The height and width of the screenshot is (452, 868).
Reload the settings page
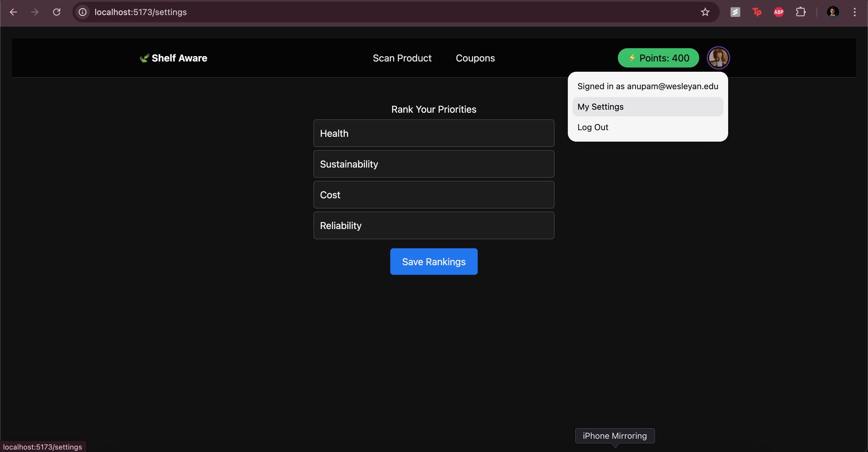57,12
